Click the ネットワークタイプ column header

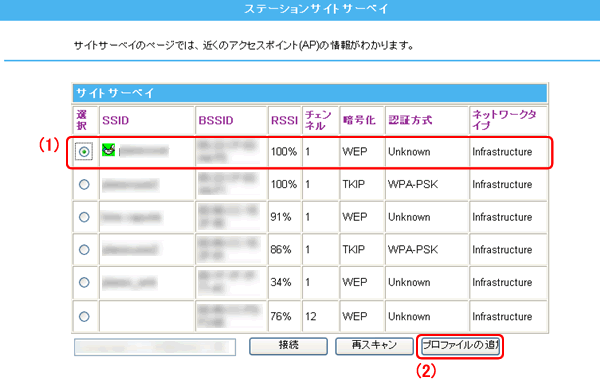click(x=504, y=120)
